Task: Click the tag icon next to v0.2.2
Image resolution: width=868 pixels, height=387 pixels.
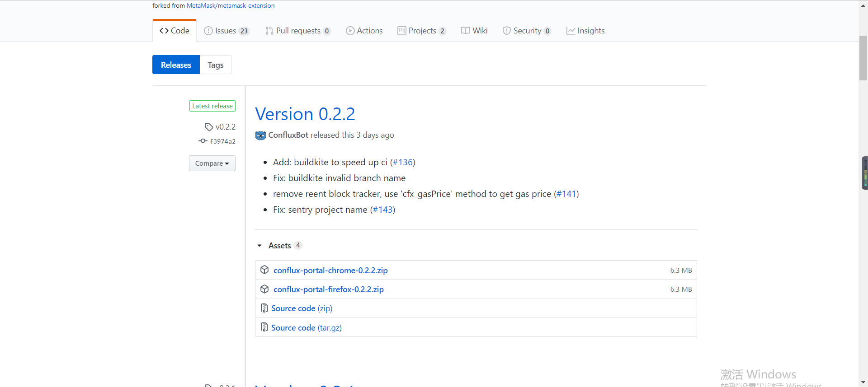Action: 208,127
